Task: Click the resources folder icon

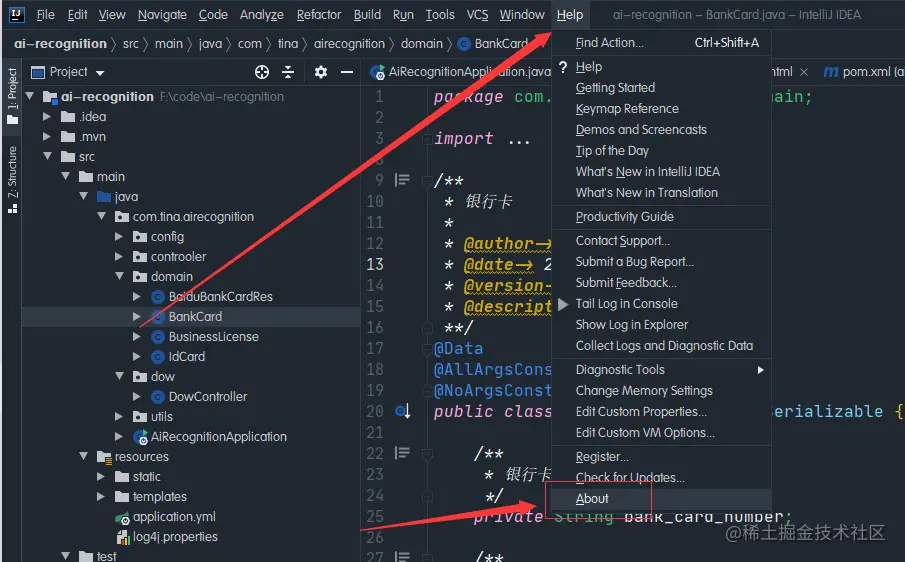Action: click(104, 457)
